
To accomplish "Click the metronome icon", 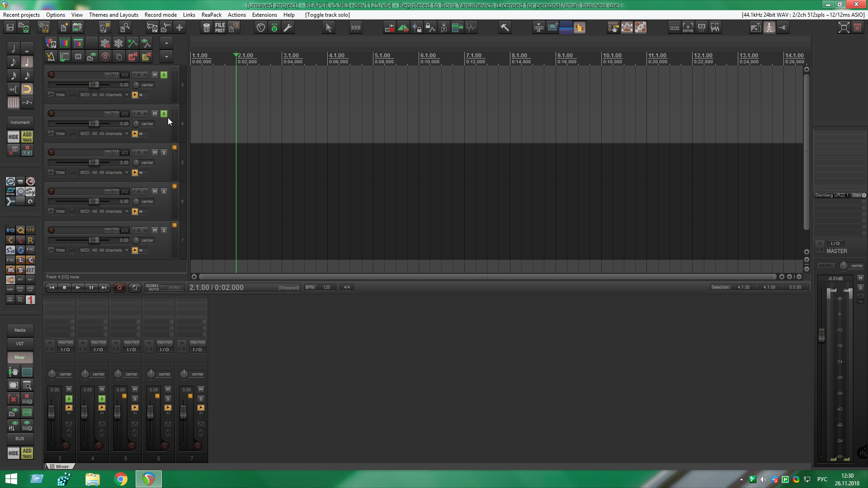I will [x=50, y=57].
